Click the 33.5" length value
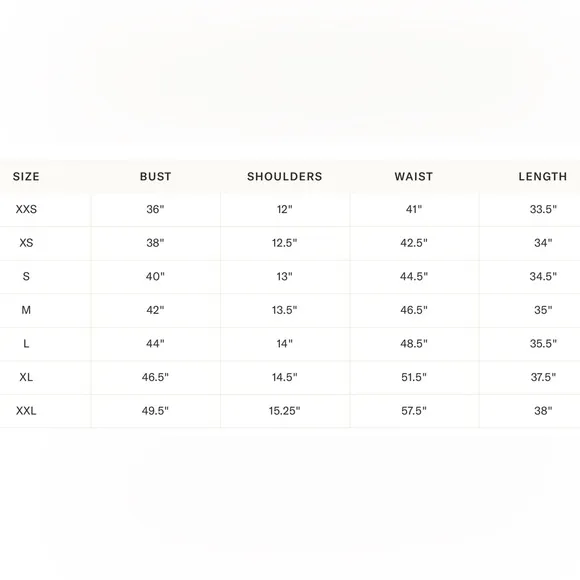The height and width of the screenshot is (580, 580). 543,209
